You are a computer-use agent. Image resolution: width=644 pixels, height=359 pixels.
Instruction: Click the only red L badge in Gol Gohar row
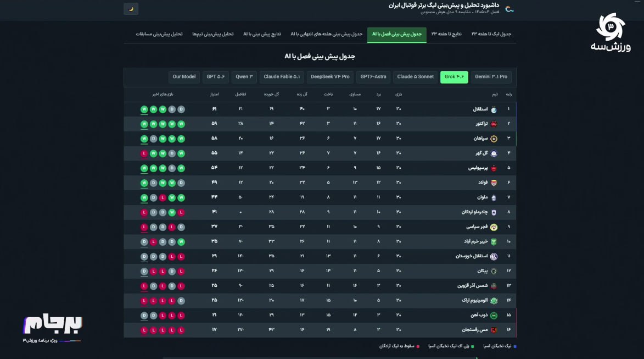(x=144, y=153)
